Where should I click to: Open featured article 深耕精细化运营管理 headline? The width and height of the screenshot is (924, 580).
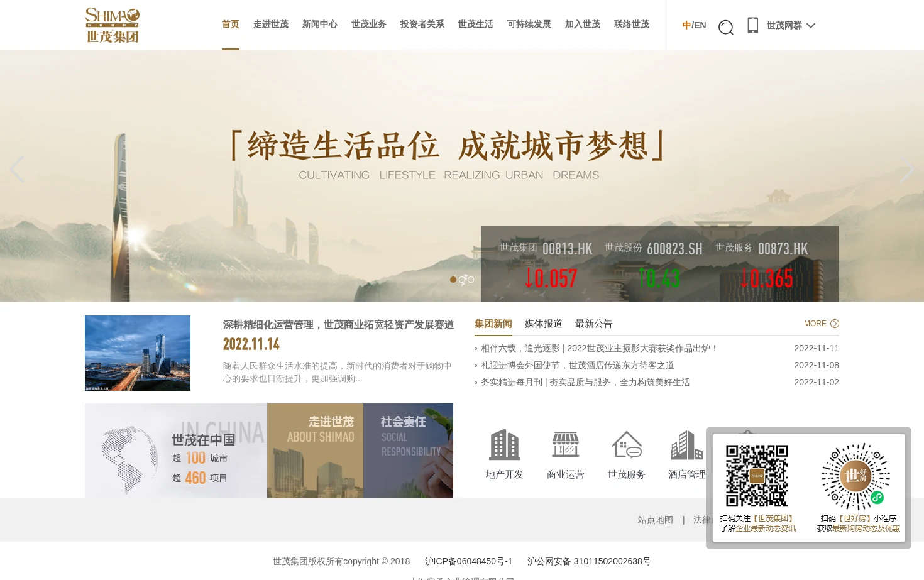coord(338,325)
